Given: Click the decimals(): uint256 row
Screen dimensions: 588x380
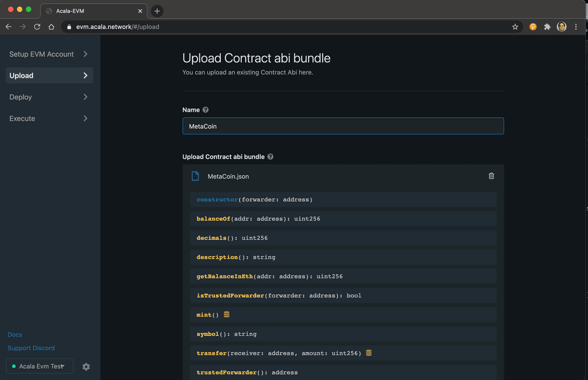Looking at the screenshot, I should click(x=343, y=238).
